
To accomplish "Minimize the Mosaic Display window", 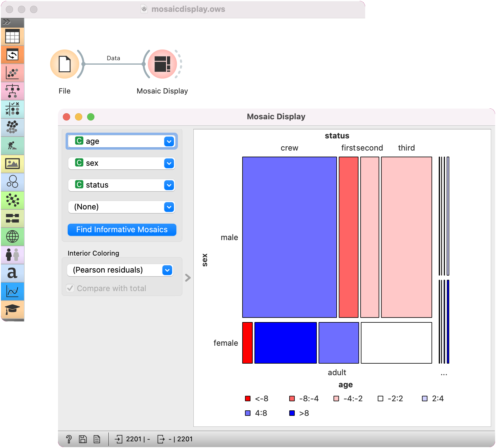I will 79,117.
